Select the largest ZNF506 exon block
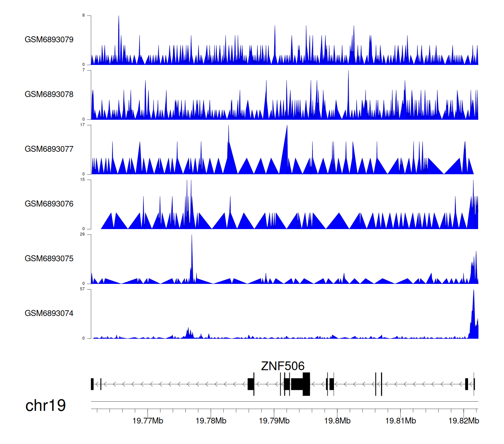 click(x=297, y=384)
